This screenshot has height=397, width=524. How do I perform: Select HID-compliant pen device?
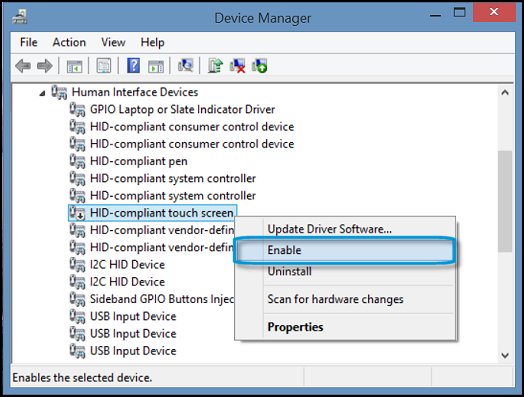tap(138, 161)
